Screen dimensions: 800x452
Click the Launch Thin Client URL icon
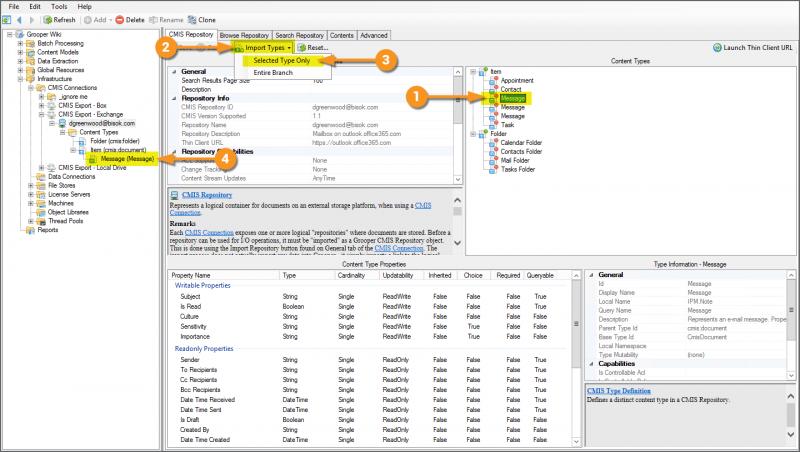pyautogui.click(x=717, y=47)
